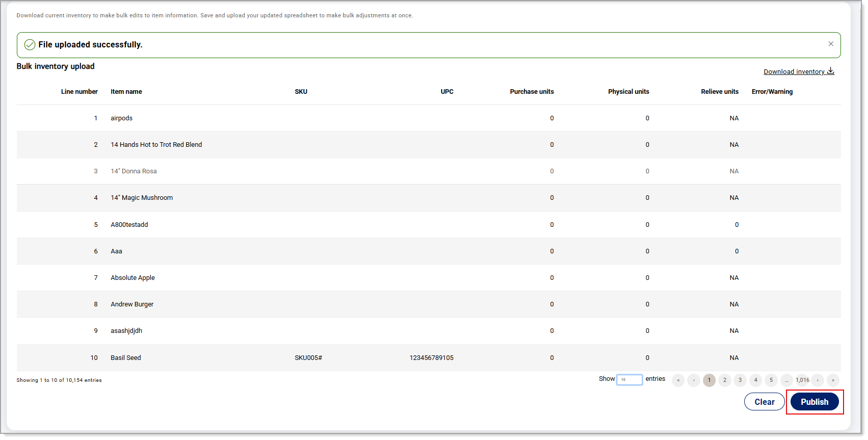The image size is (868, 440).
Task: Click the pagination ellipsis button
Action: (x=786, y=380)
